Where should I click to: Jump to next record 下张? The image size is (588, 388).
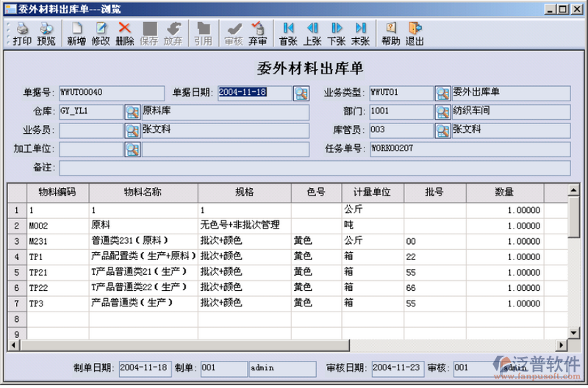pyautogui.click(x=337, y=34)
